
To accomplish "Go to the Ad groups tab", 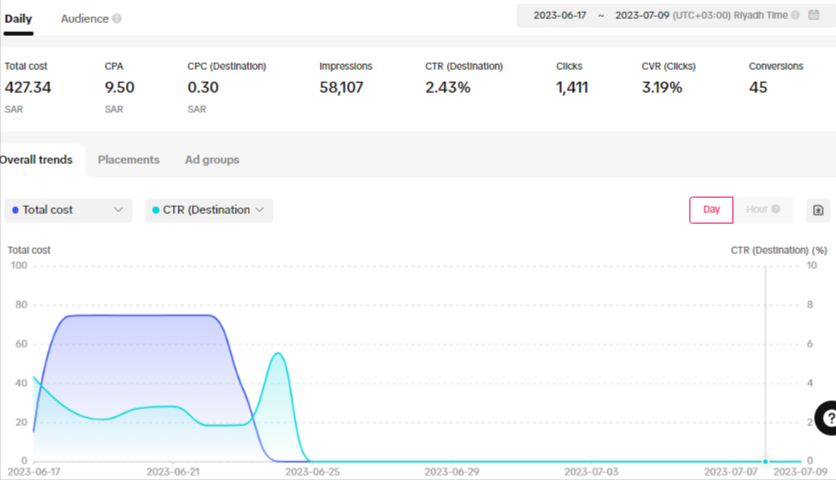I will (x=212, y=160).
